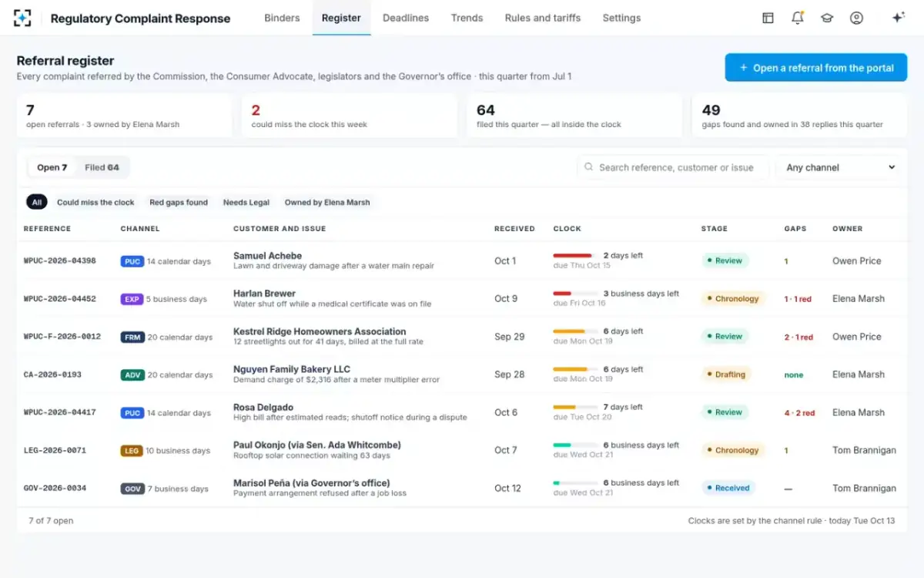
Task: Open notifications bell
Action: click(798, 18)
